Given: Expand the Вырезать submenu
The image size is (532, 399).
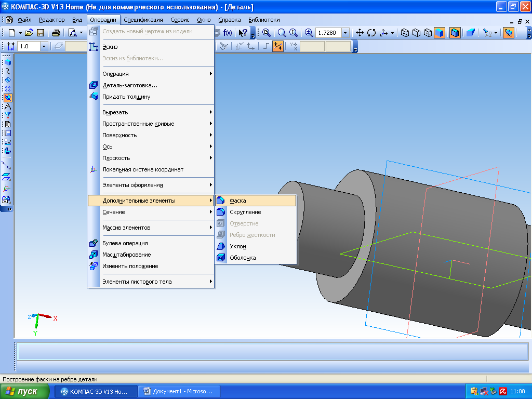Looking at the screenshot, I should tap(151, 112).
